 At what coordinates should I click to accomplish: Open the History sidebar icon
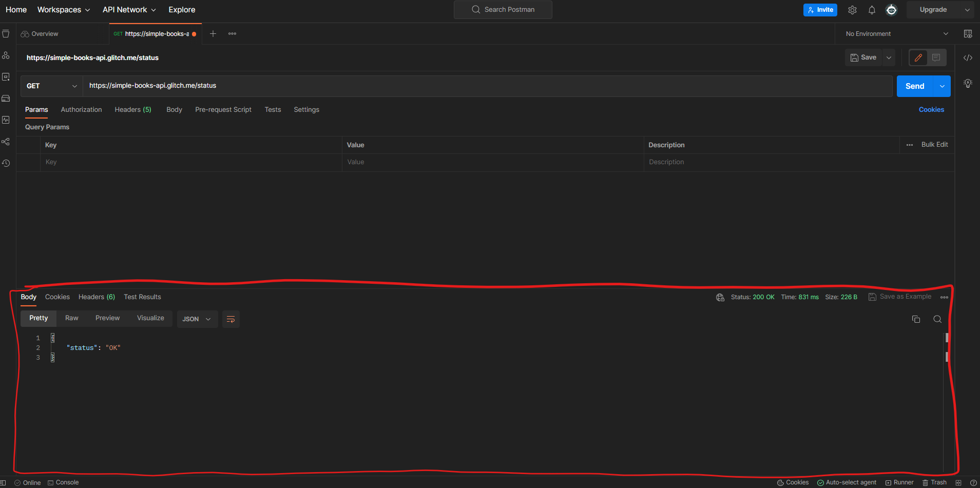(x=6, y=163)
